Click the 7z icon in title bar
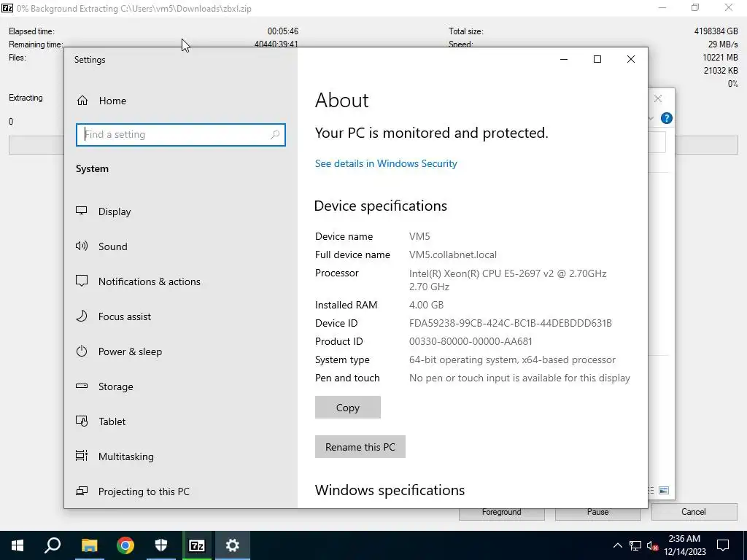Screen dimensions: 747x560 click(x=7, y=8)
